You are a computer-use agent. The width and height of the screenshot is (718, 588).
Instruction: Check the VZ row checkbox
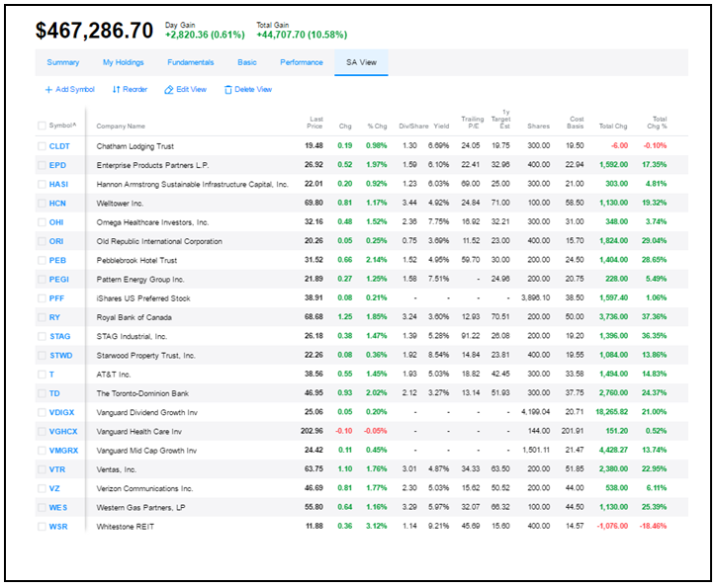tap(43, 489)
